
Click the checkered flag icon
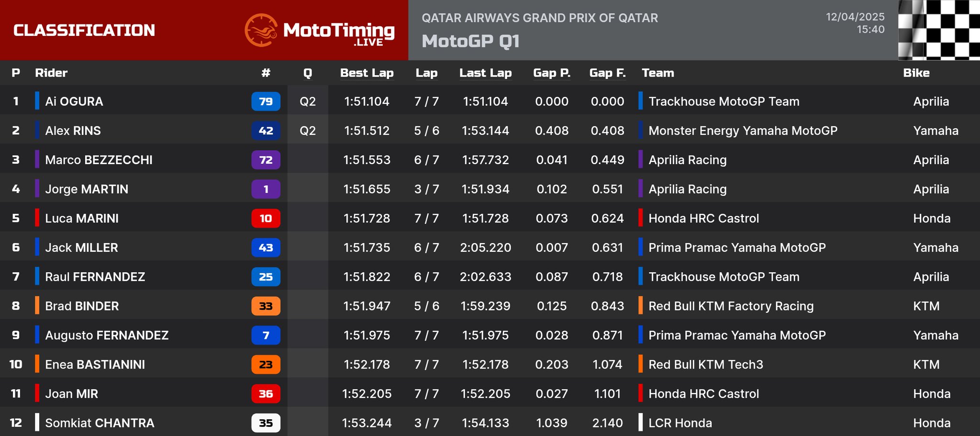938,30
